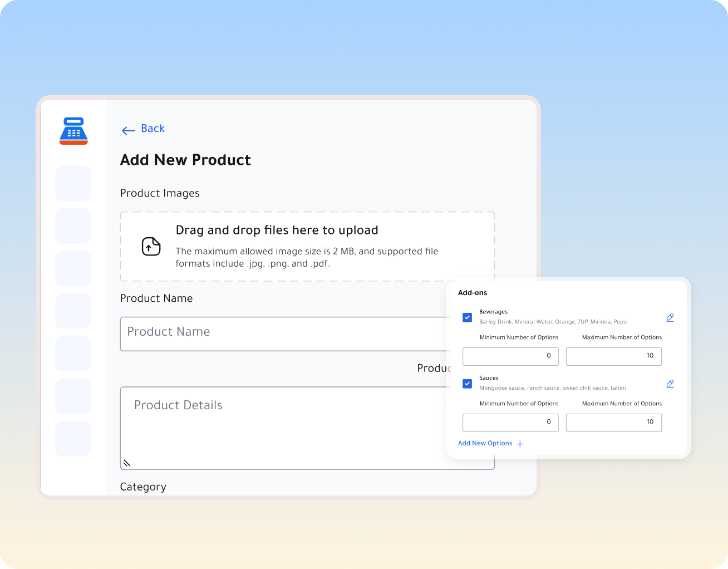Click the drag and drop upload area

click(307, 247)
